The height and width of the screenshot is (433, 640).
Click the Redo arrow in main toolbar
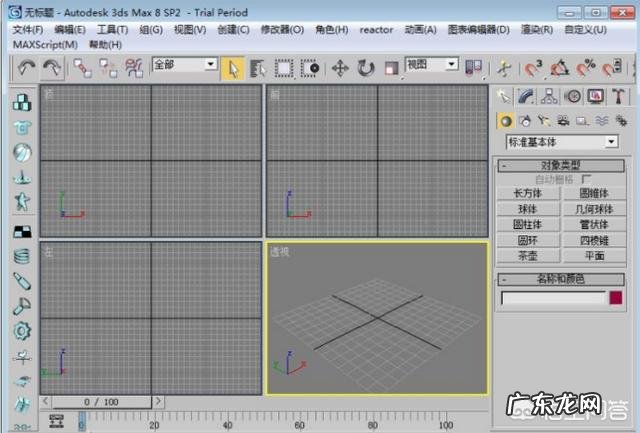point(50,67)
